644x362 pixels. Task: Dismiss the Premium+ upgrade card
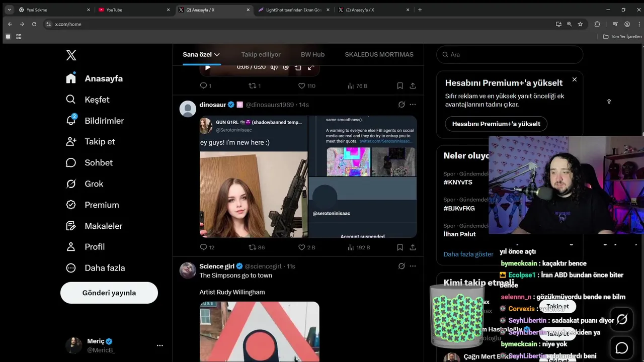pos(575,79)
